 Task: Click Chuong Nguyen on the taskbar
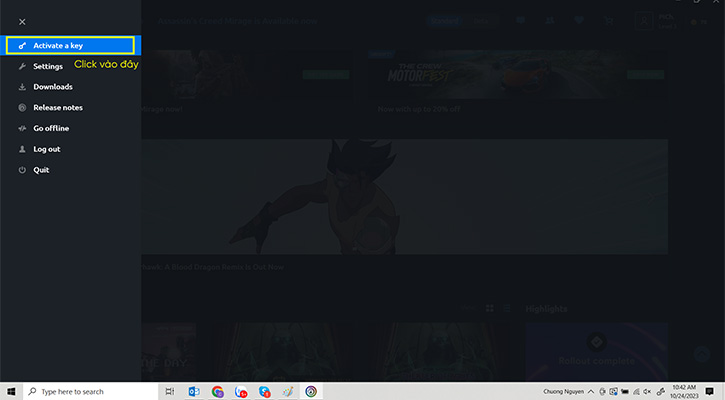point(563,392)
